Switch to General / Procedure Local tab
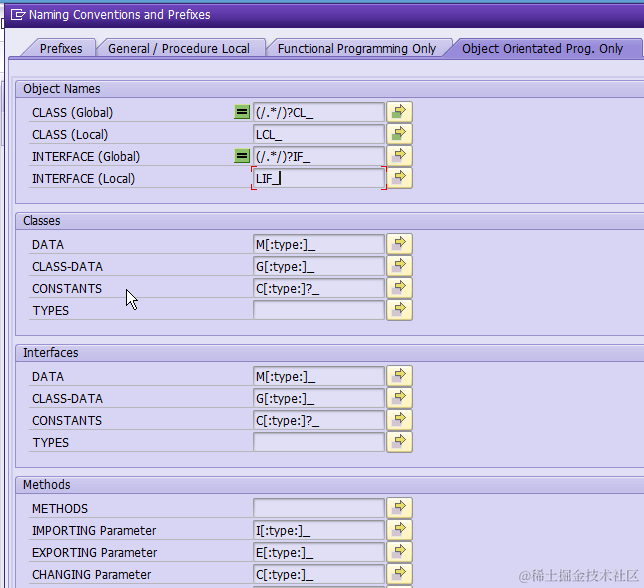644x588 pixels. pyautogui.click(x=179, y=48)
